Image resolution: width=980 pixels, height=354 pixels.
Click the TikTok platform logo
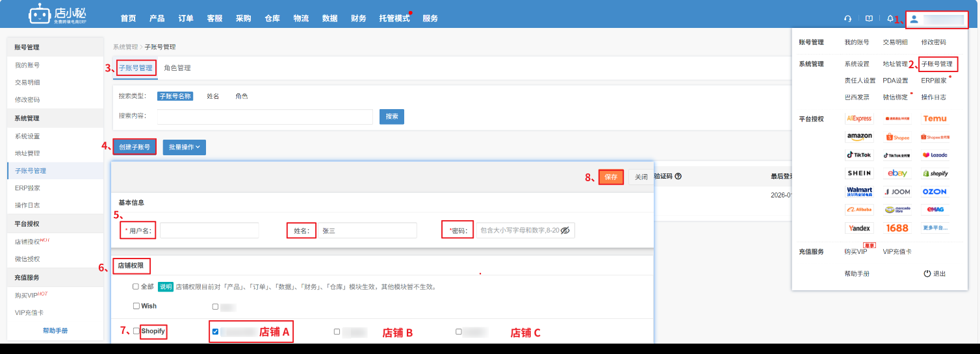point(859,155)
